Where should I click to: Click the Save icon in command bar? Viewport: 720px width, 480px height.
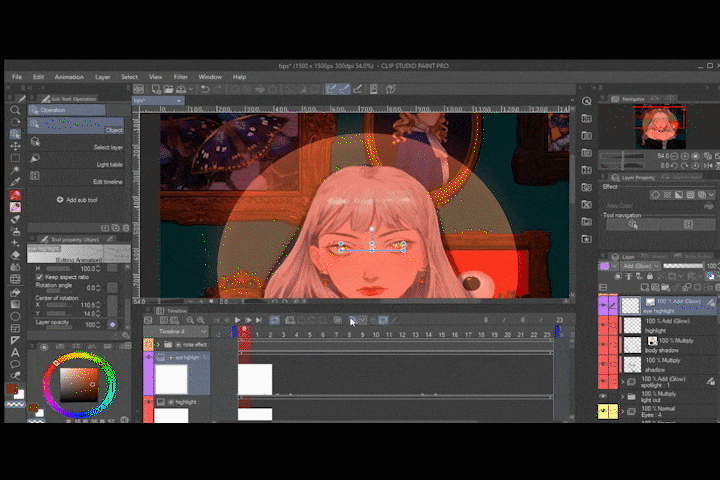click(181, 89)
